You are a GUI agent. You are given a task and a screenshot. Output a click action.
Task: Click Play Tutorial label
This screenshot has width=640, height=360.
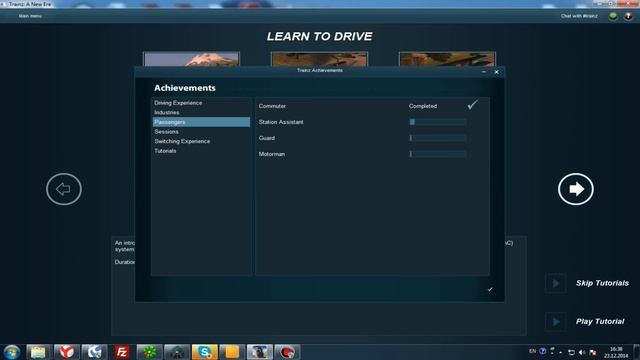[600, 322]
